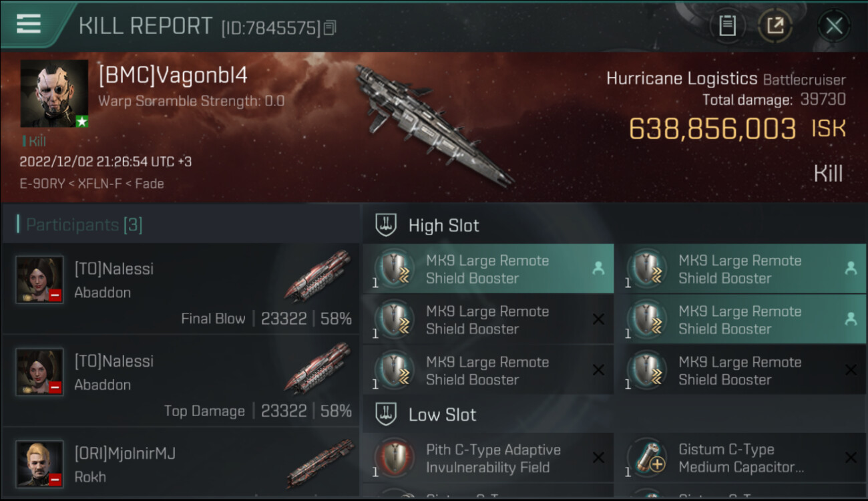Click the X on Gistum C-Type module
Image resolution: width=868 pixels, height=501 pixels.
(851, 458)
